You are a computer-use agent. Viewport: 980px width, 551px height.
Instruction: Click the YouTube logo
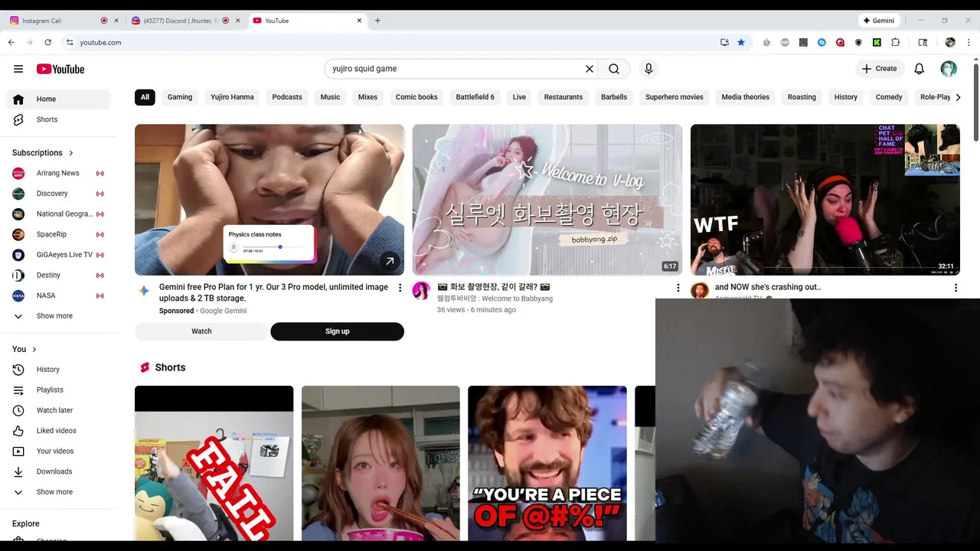[x=60, y=69]
